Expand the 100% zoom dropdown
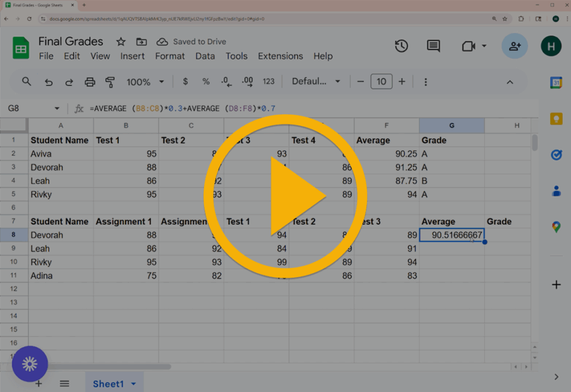 145,82
